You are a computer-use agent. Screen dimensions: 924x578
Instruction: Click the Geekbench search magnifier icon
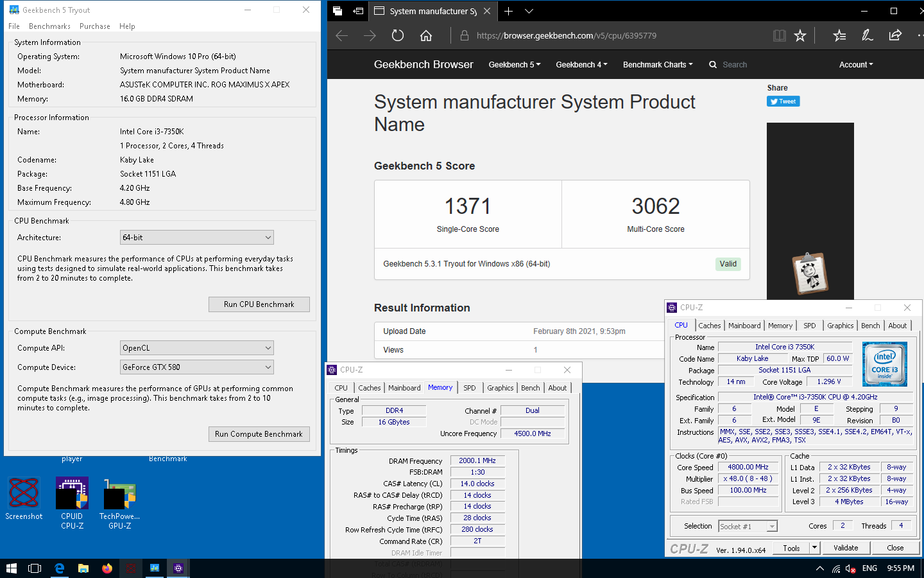713,65
